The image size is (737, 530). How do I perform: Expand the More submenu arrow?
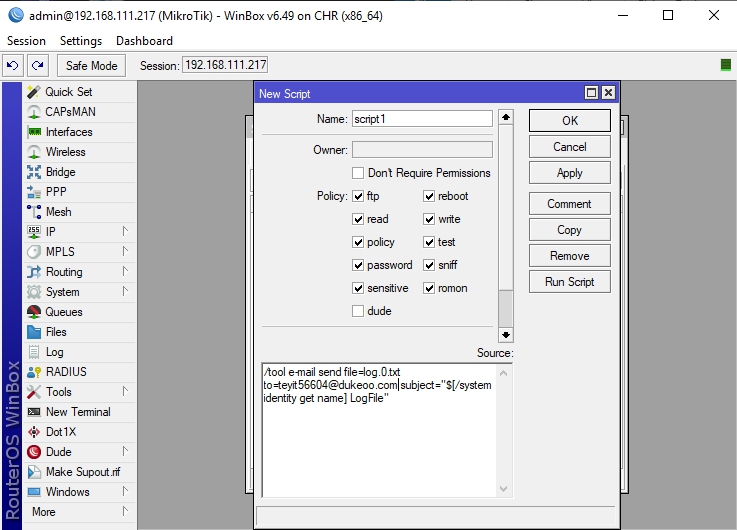pos(125,511)
